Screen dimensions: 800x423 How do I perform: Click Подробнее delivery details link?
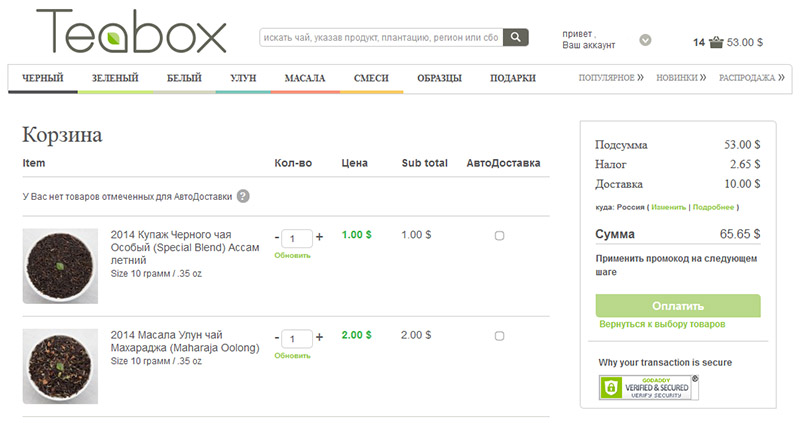click(x=713, y=207)
